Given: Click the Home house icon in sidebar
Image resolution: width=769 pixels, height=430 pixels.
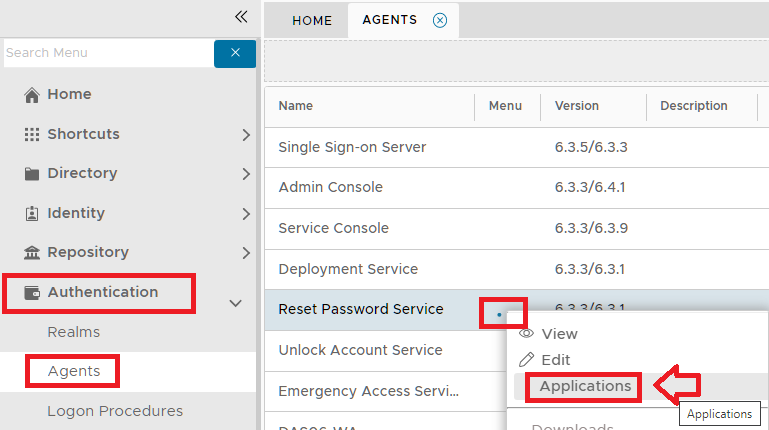Looking at the screenshot, I should pos(32,95).
